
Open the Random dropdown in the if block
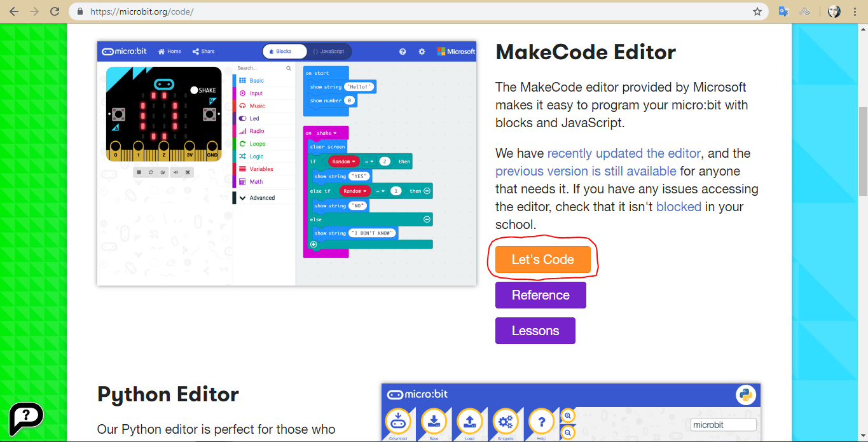tap(344, 162)
